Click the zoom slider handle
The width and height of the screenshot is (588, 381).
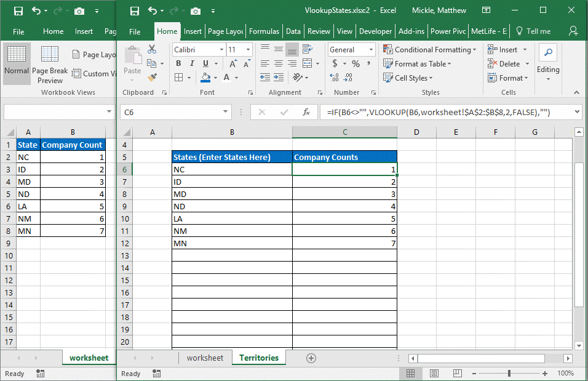(509, 373)
